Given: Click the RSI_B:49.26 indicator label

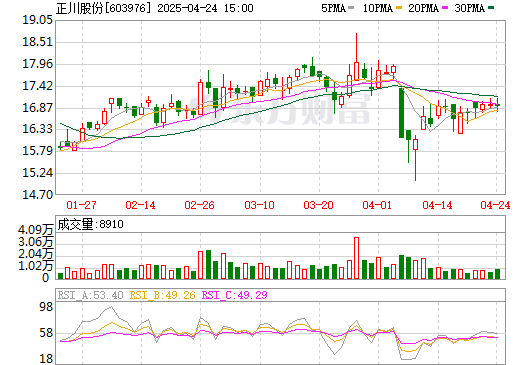Looking at the screenshot, I should [x=162, y=295].
